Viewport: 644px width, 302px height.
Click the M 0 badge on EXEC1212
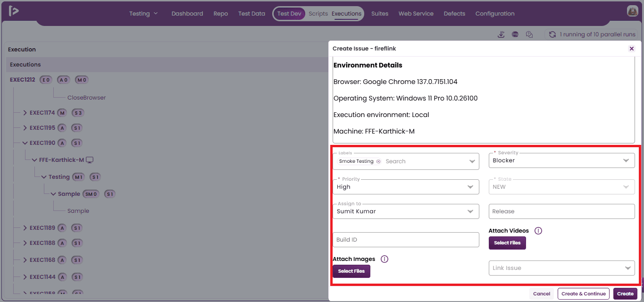(x=82, y=80)
